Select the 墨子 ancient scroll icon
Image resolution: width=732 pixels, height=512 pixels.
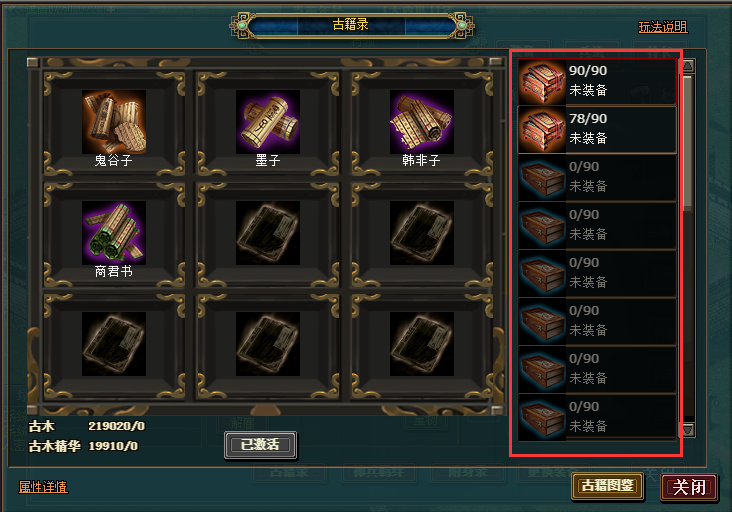[268, 122]
